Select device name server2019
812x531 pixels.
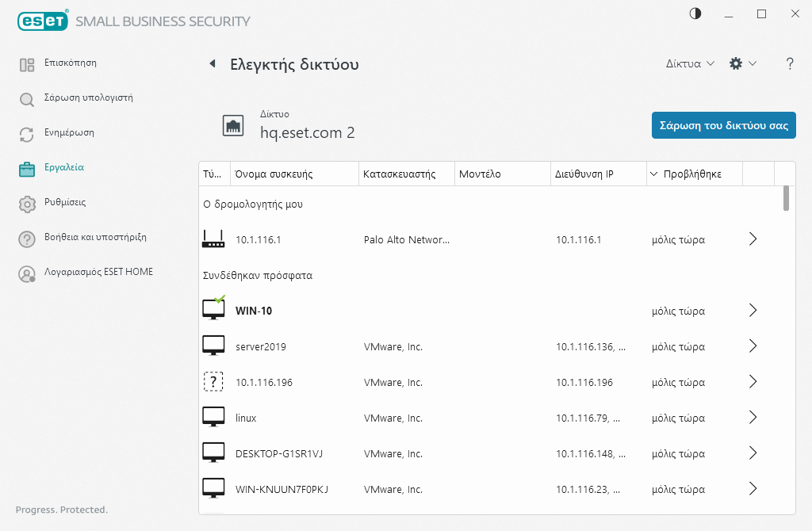260,347
